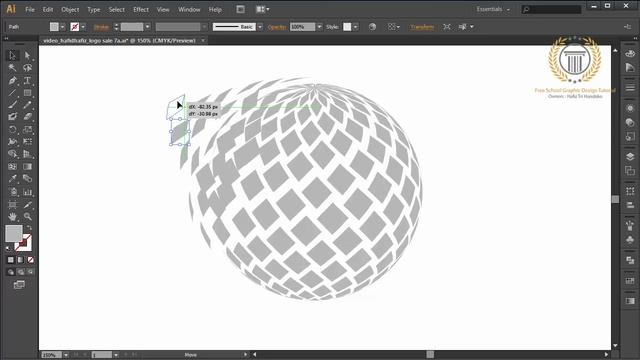This screenshot has width=640, height=360.
Task: Open the Help menu
Action: pos(215,9)
